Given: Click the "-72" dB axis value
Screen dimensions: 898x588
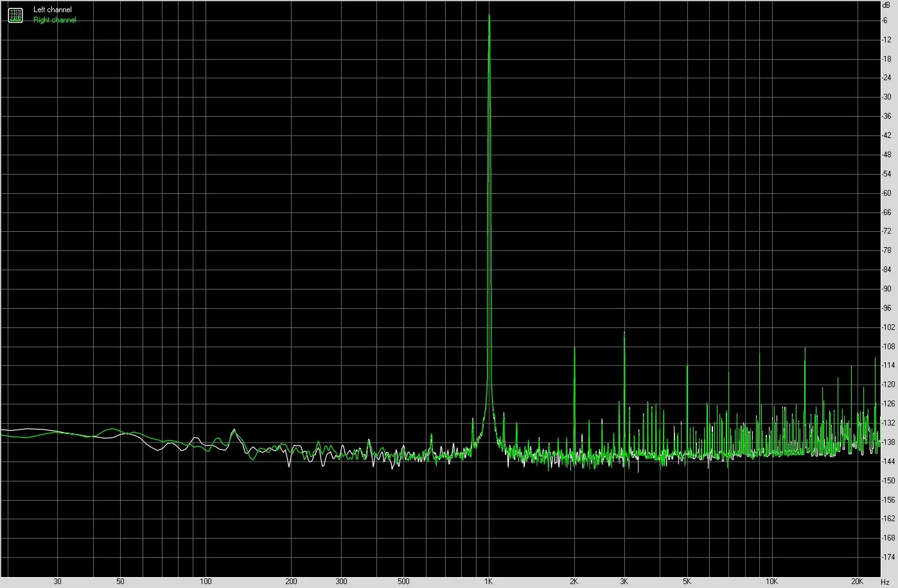Looking at the screenshot, I should click(x=886, y=231).
